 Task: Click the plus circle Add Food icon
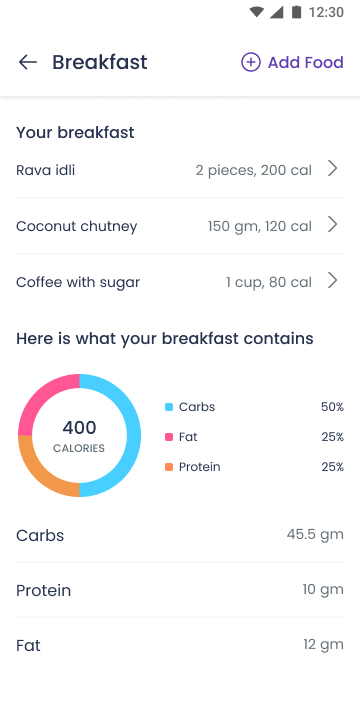pyautogui.click(x=251, y=62)
